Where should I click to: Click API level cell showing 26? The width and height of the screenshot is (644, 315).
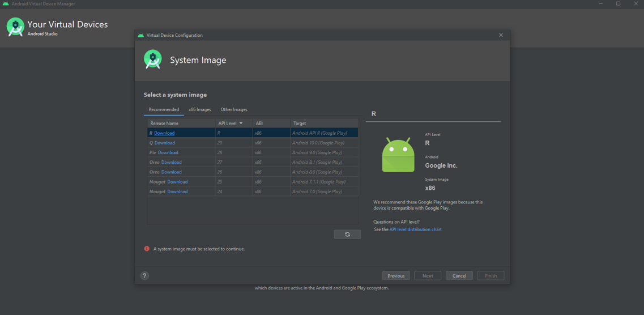pyautogui.click(x=234, y=172)
